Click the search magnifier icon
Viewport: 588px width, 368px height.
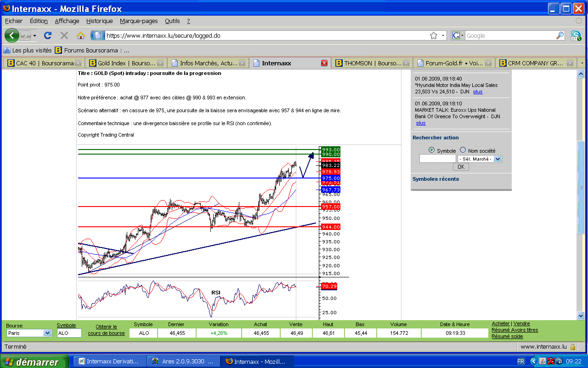560,35
